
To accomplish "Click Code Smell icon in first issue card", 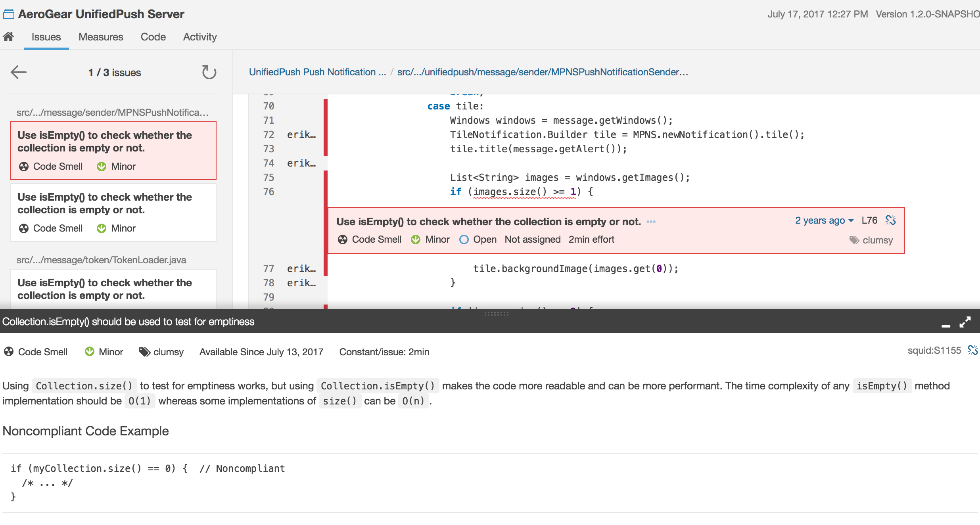I will click(x=24, y=167).
